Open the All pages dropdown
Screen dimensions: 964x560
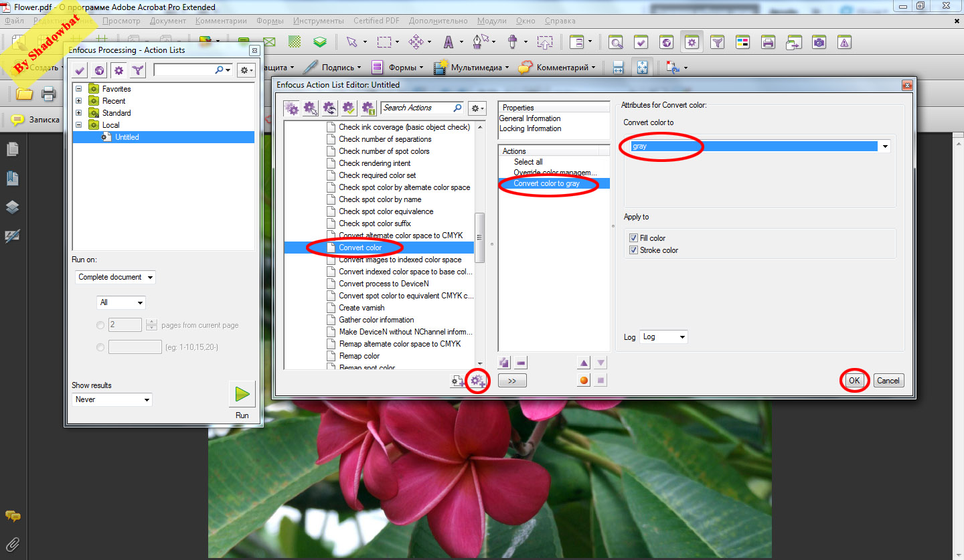pyautogui.click(x=120, y=302)
